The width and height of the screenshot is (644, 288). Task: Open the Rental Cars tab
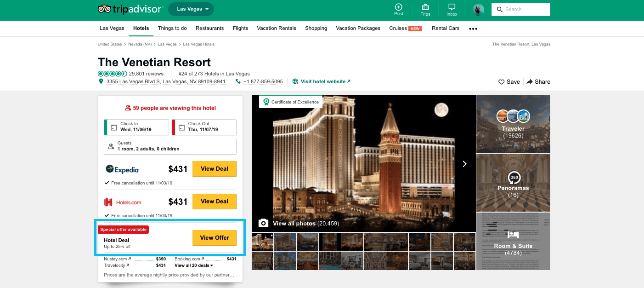(x=446, y=28)
